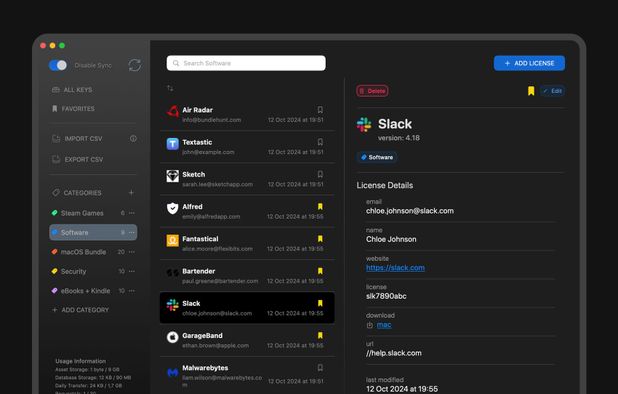Select email chloe.johnson@slack.com in details
618x394 pixels.
pos(410,211)
